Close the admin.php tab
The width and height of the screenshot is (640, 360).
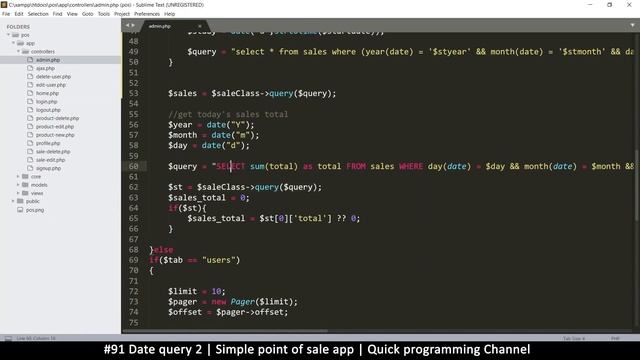pos(200,26)
